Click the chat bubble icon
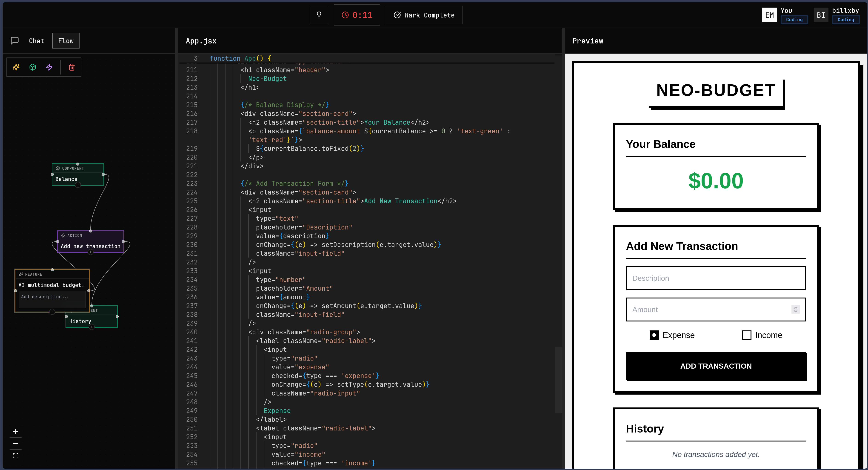Viewport: 868px width, 470px height. point(14,41)
